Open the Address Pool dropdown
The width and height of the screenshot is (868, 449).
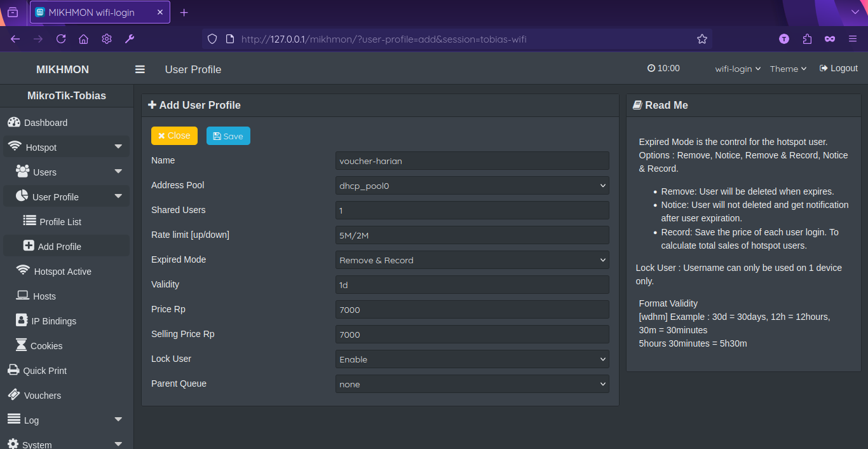pos(471,186)
